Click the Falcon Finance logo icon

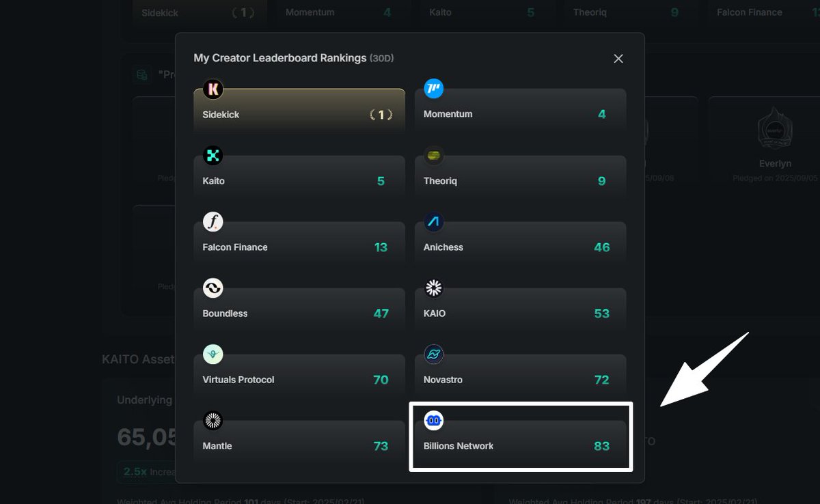pos(213,221)
